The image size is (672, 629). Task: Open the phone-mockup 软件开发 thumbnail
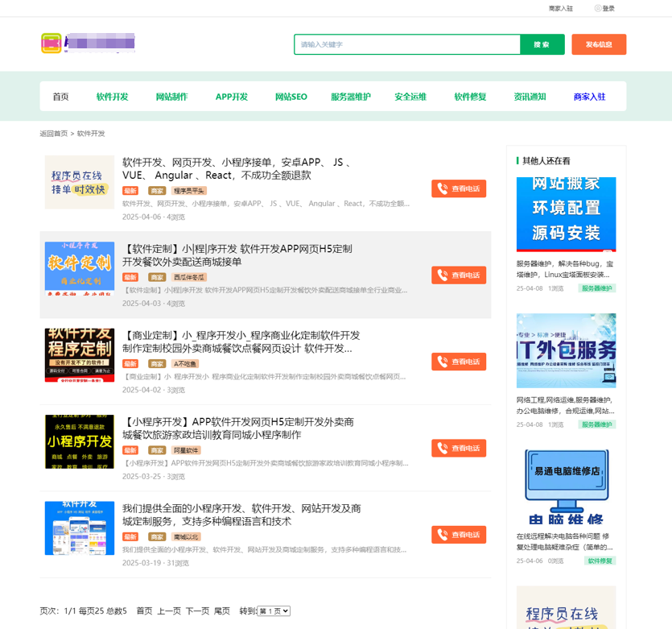tap(80, 528)
